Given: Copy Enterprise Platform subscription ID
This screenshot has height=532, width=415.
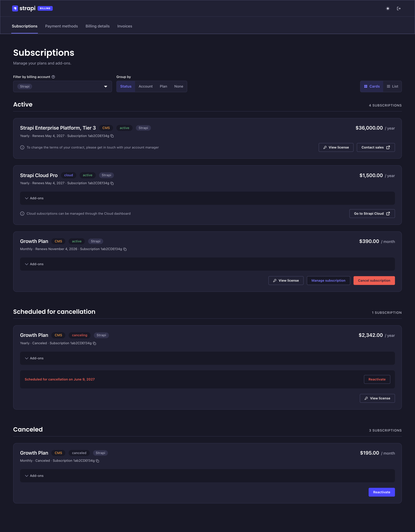Looking at the screenshot, I should pyautogui.click(x=112, y=136).
